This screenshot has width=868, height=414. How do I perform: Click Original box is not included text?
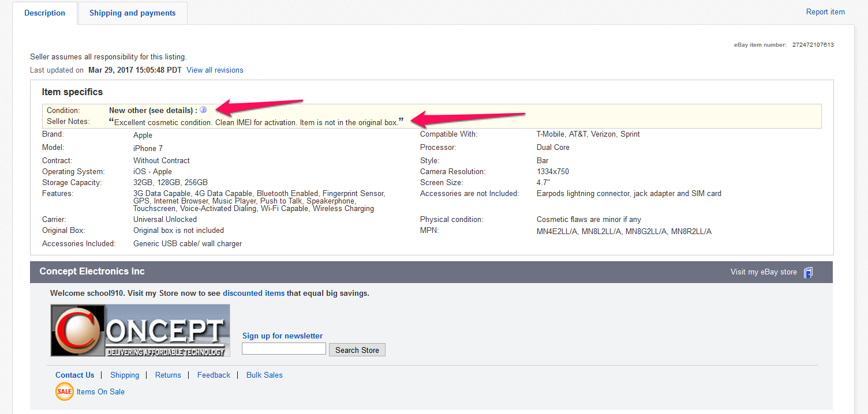(178, 230)
